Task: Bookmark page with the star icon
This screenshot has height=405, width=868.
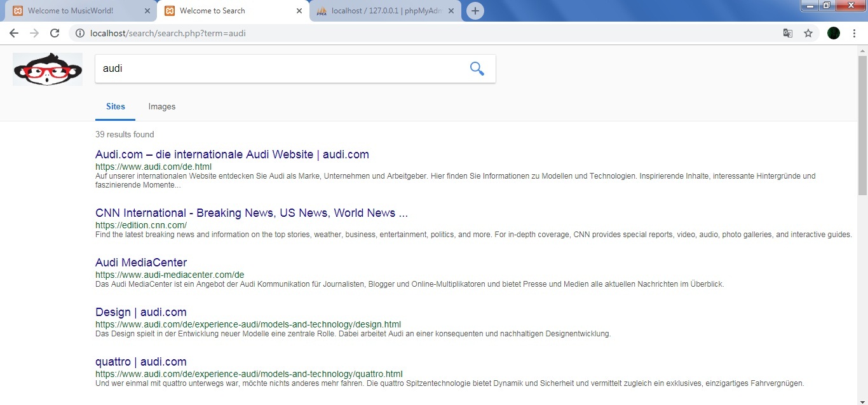Action: (808, 33)
